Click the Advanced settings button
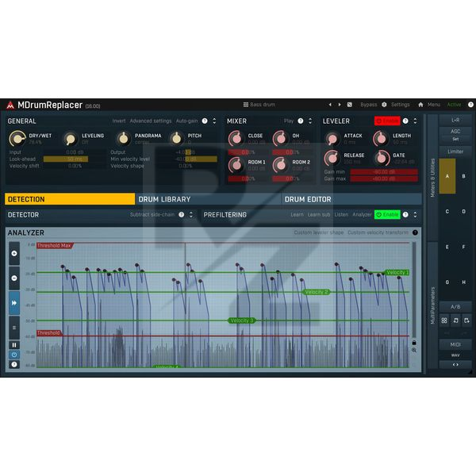The image size is (476, 476). click(x=151, y=121)
